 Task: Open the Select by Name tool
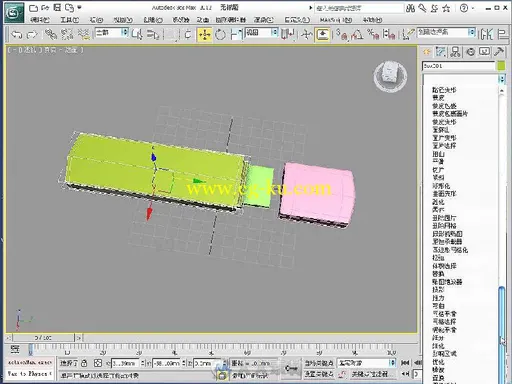153,34
